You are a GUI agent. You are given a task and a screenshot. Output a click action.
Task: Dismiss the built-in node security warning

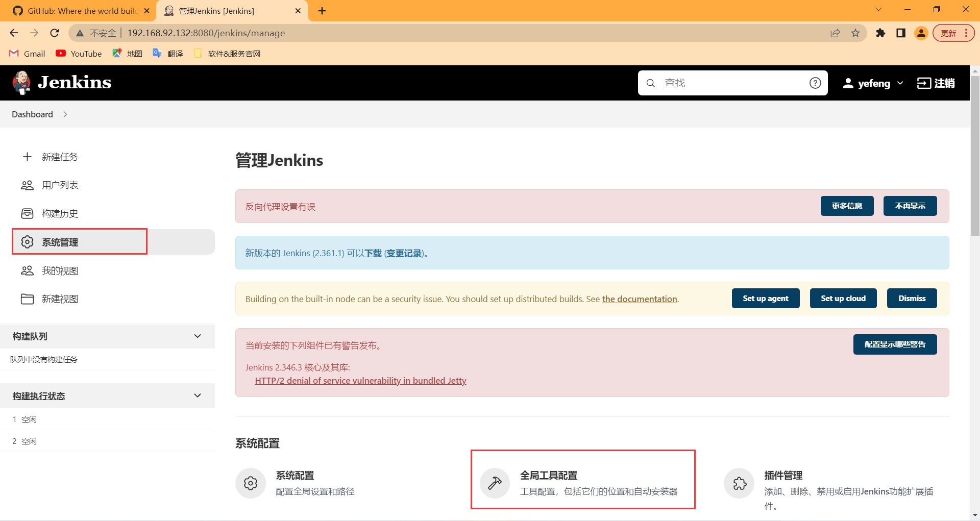912,299
